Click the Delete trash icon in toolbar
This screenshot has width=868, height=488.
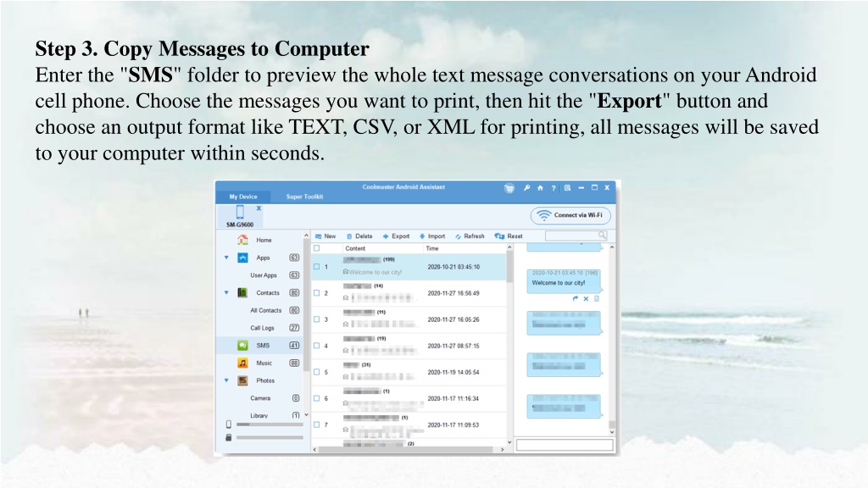coord(349,236)
